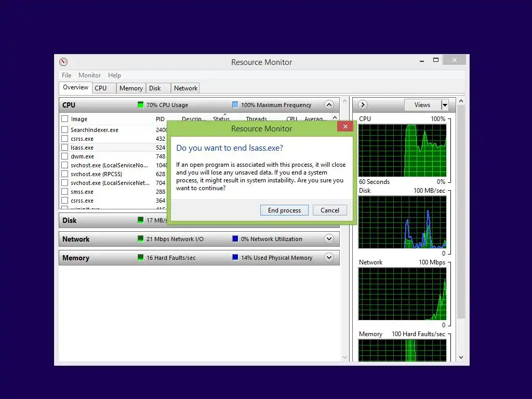Click process list scroll up arrow
Screen dimensions: 532x399
335,118
